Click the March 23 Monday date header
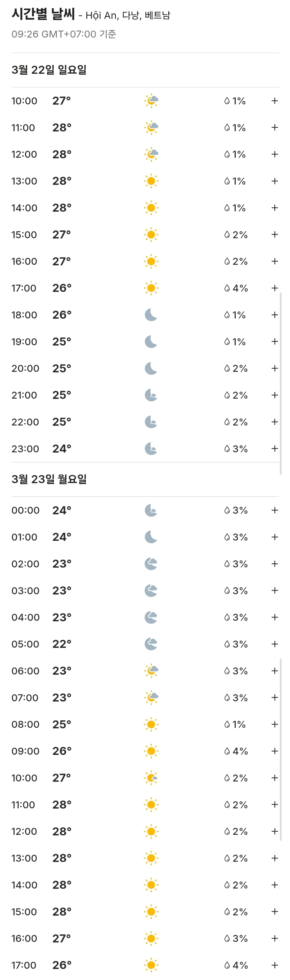This screenshot has height=980, width=290. point(49,479)
